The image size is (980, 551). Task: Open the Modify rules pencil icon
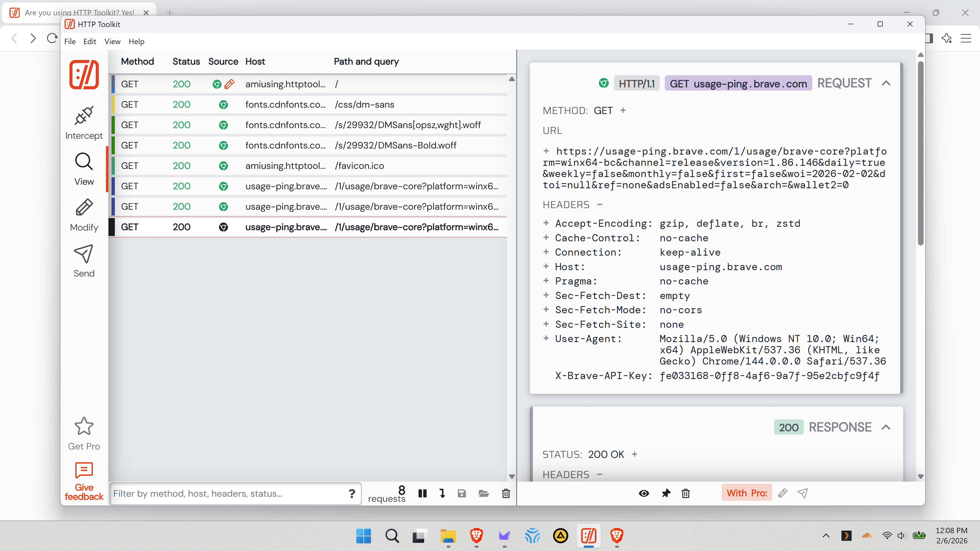click(84, 208)
